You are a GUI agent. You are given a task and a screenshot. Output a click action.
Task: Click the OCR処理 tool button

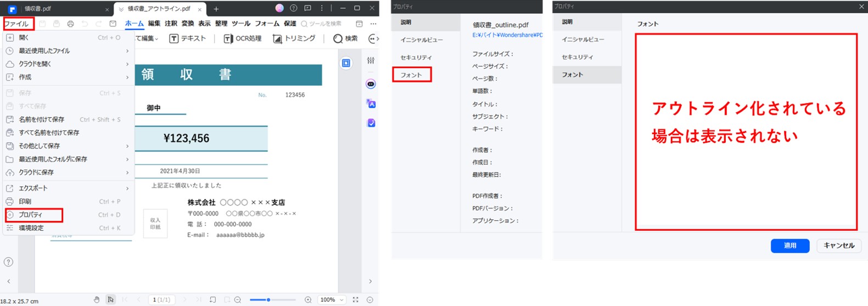(x=243, y=38)
